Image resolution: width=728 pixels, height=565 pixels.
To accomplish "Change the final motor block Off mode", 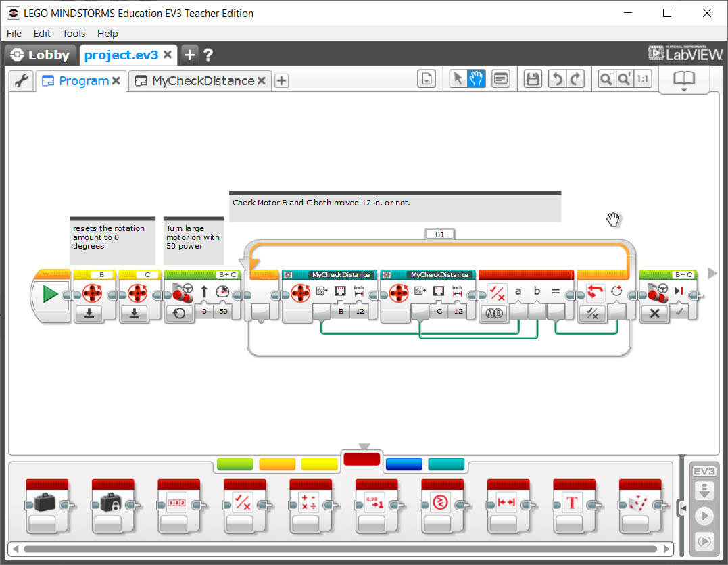I will pyautogui.click(x=654, y=314).
